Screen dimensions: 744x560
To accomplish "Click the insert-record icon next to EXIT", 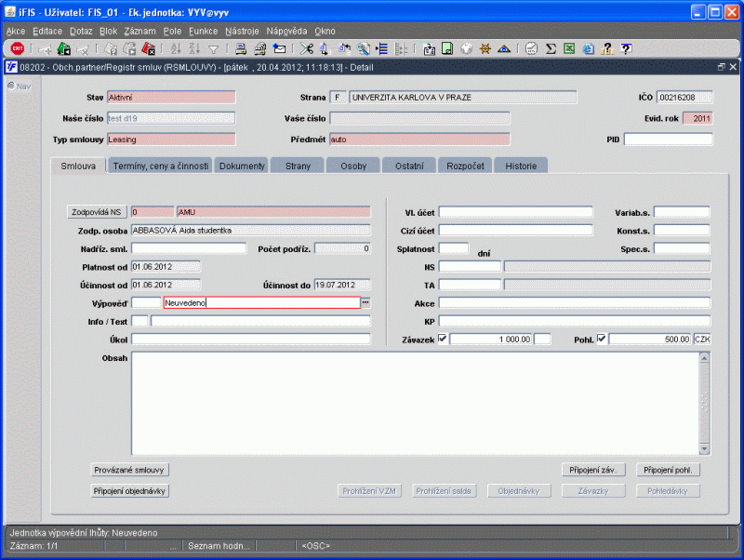I will tap(45, 49).
